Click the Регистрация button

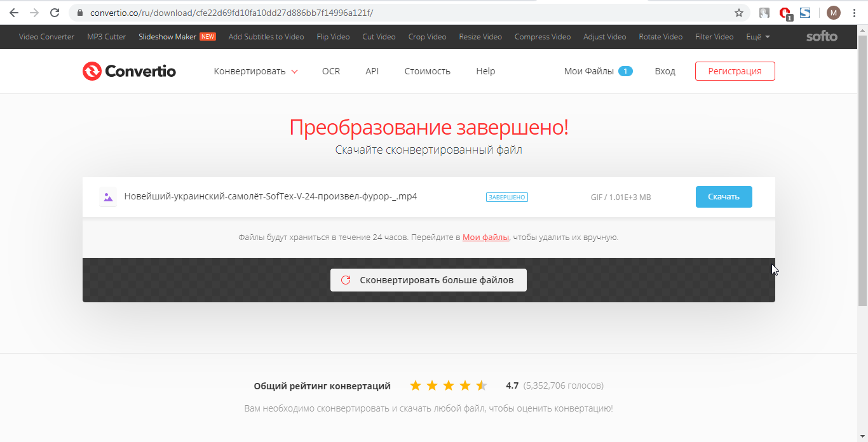735,71
